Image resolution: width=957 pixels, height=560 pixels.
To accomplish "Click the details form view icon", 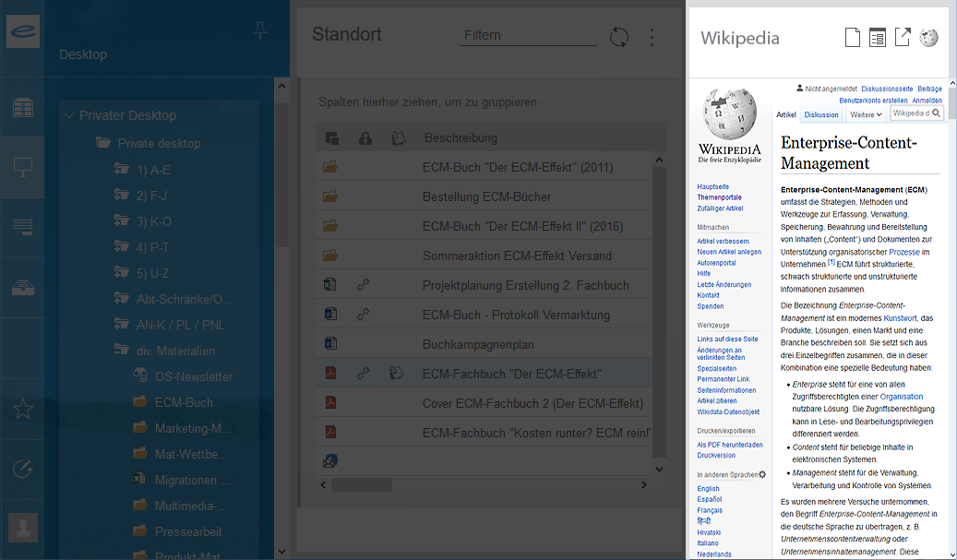I will click(x=878, y=38).
